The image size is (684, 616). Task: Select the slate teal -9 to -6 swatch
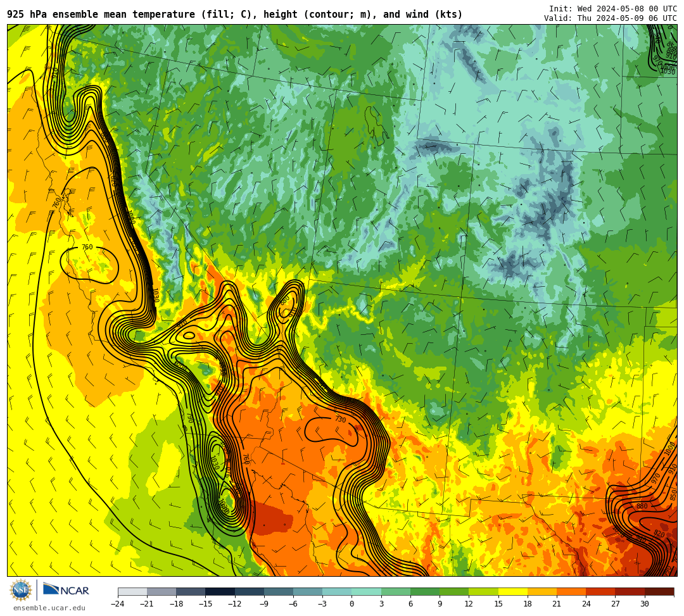click(x=279, y=591)
